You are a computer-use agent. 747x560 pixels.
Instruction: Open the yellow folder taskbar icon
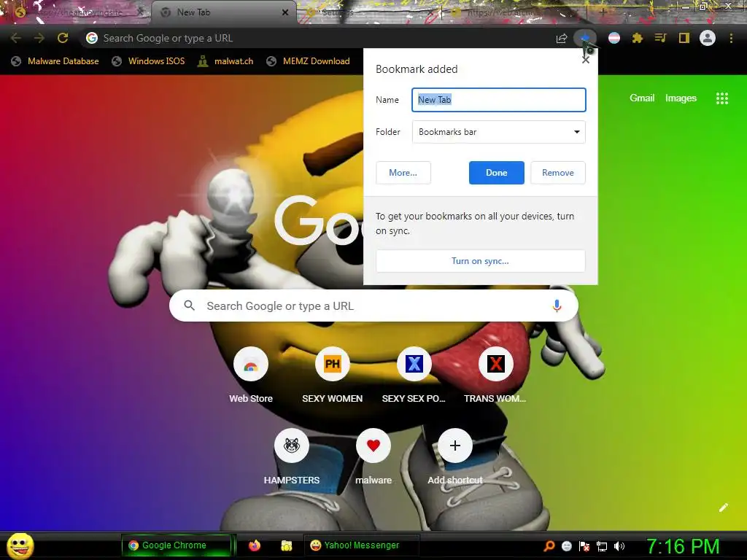[286, 545]
